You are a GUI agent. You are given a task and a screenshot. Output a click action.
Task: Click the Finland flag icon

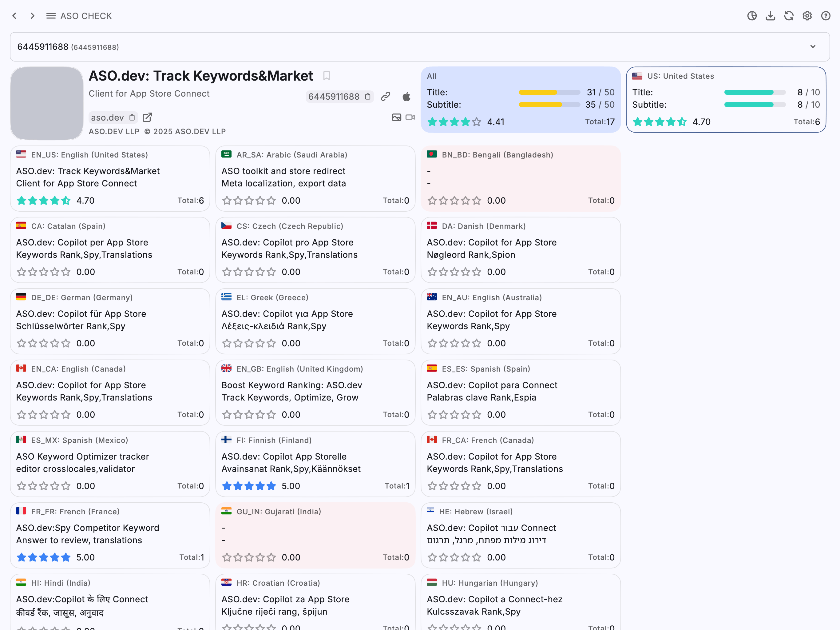[x=226, y=440]
